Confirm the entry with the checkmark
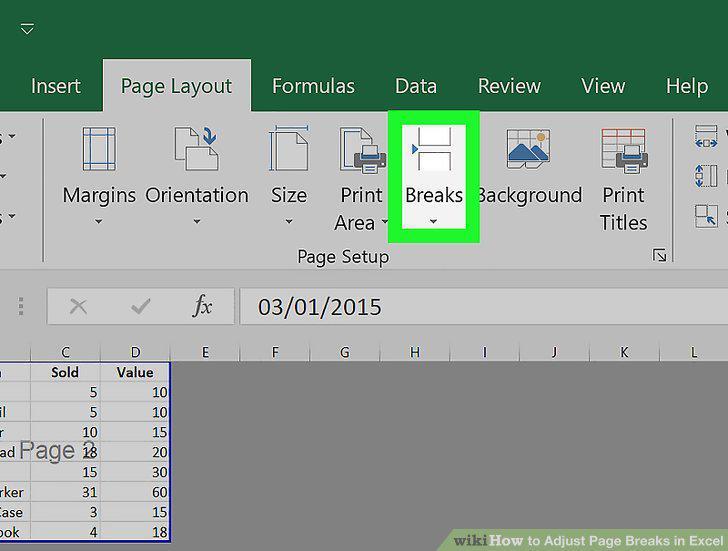This screenshot has height=551, width=728. point(140,306)
